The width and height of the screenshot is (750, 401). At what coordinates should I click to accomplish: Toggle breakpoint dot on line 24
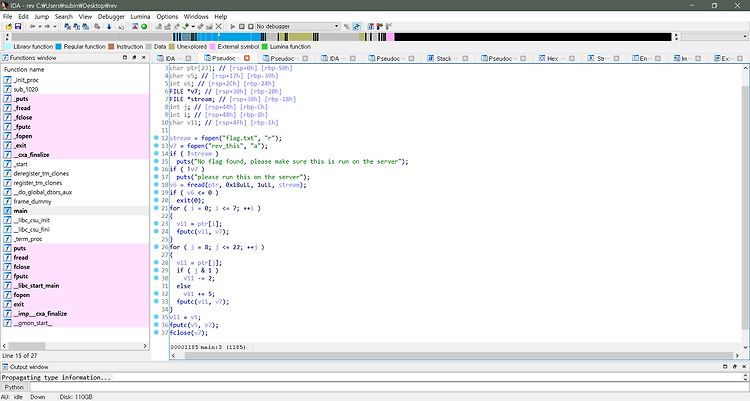[x=156, y=232]
